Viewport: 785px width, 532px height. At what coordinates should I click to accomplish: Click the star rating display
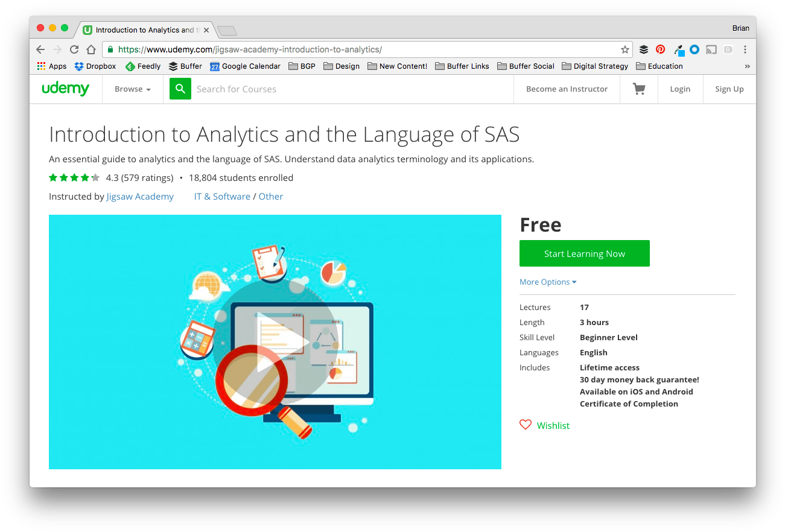click(74, 177)
